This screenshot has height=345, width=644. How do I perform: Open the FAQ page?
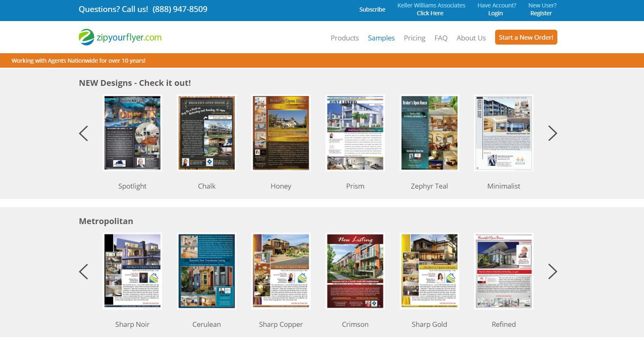pos(441,38)
